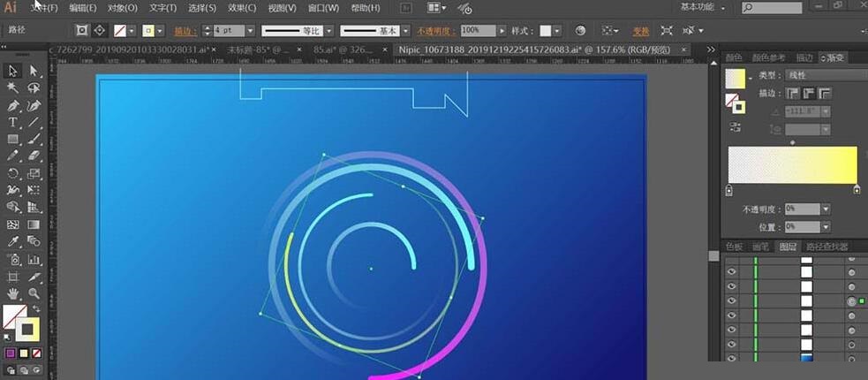Screen dimensions: 868x380
Task: Select the Magic Wand tool
Action: tap(12, 87)
